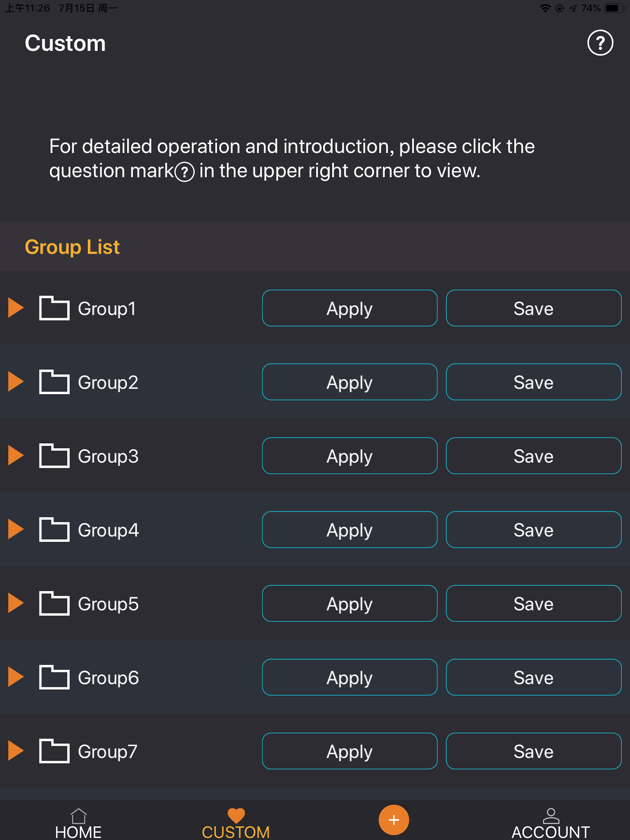Select the Group4 name label
The height and width of the screenshot is (840, 630).
[x=108, y=530]
